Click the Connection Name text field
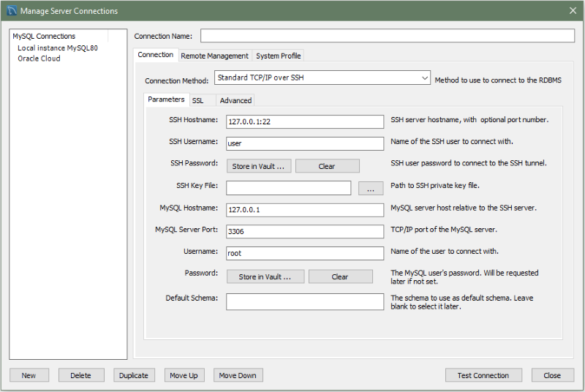The height and width of the screenshot is (392, 585). pyautogui.click(x=388, y=36)
